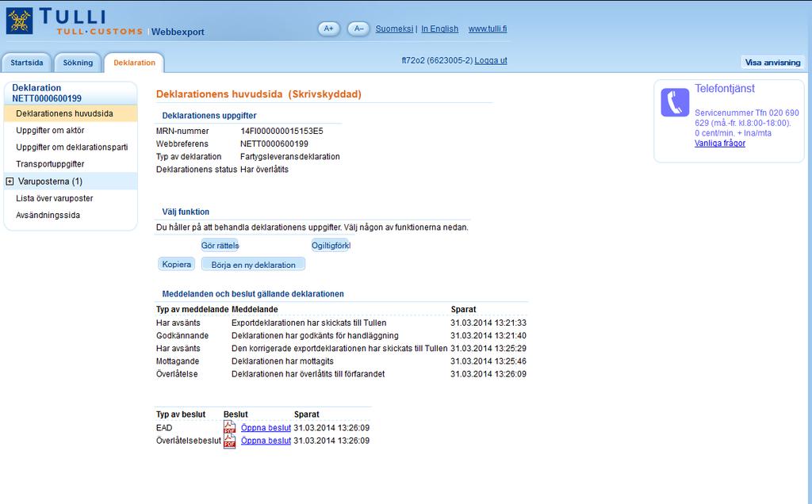This screenshot has height=504, width=812.
Task: Expand the Varuposterna (1) tree node
Action: click(x=10, y=181)
